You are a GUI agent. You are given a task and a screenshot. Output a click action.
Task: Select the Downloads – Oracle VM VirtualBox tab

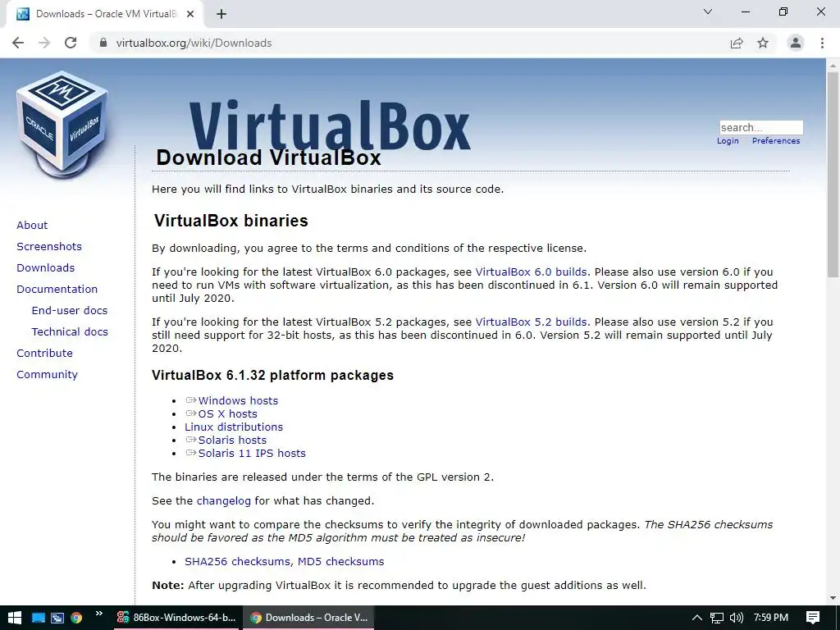(x=105, y=14)
